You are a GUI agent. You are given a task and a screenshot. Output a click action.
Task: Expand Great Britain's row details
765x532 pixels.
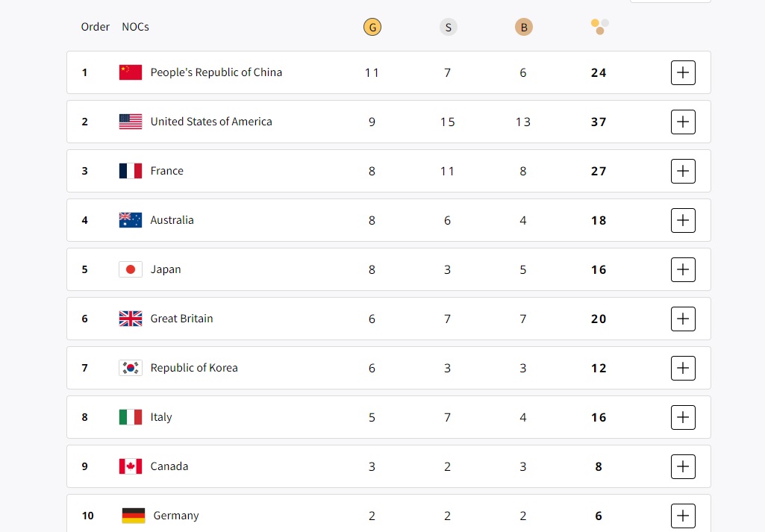pyautogui.click(x=683, y=319)
